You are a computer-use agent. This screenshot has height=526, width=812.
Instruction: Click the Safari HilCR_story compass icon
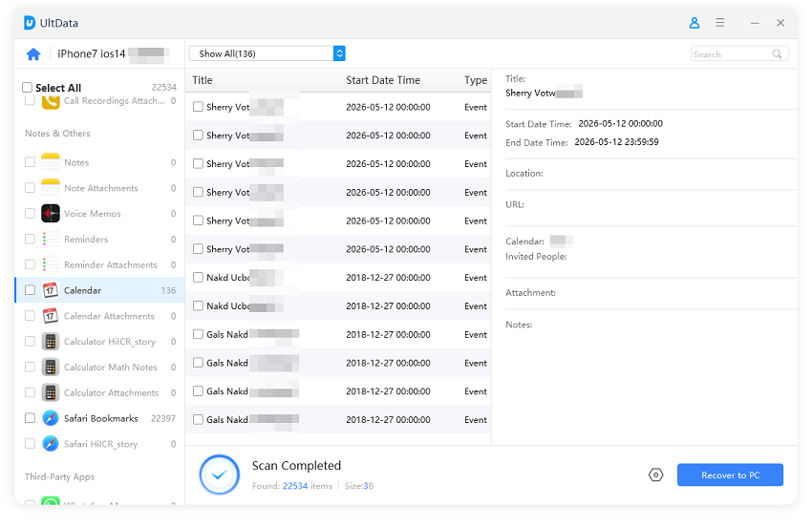[51, 444]
